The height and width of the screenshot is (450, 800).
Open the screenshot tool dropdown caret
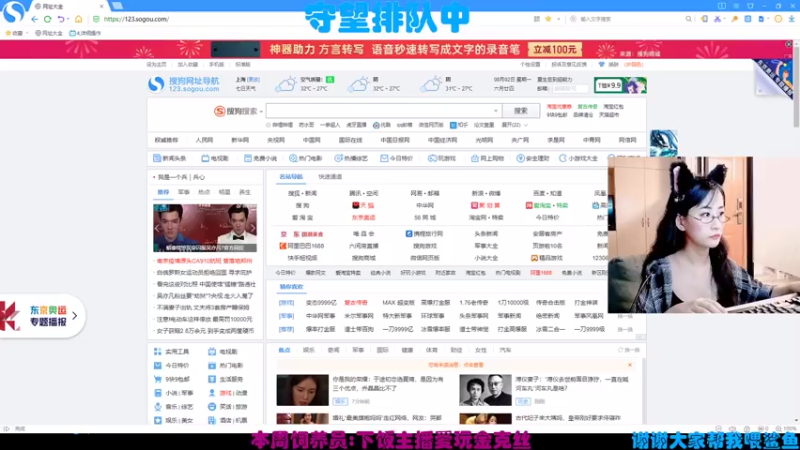coord(725,19)
